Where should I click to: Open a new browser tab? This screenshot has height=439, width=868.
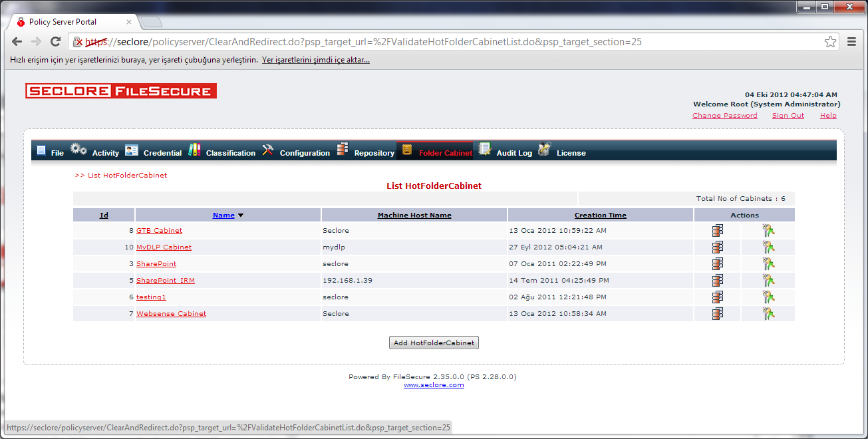[x=151, y=23]
